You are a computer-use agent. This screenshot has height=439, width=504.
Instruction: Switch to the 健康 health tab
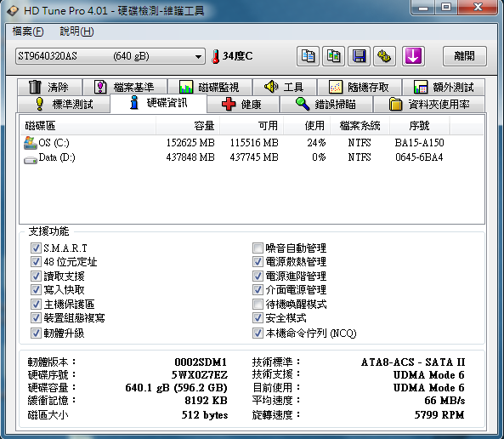(x=243, y=104)
